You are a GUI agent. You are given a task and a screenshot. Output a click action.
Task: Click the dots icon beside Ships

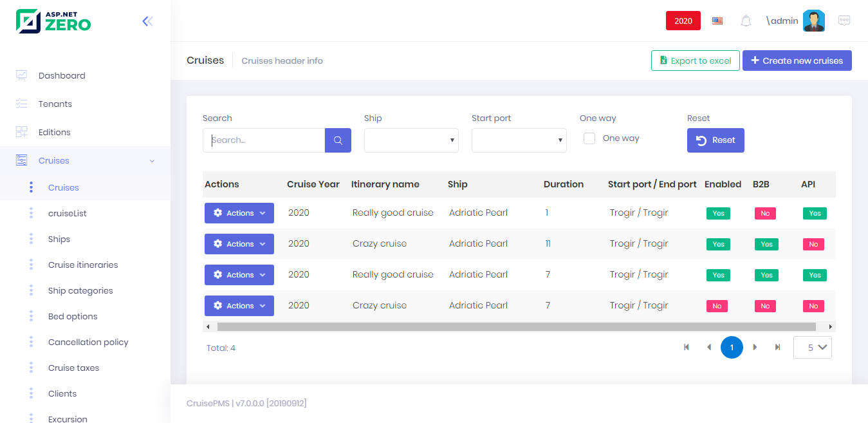click(31, 239)
